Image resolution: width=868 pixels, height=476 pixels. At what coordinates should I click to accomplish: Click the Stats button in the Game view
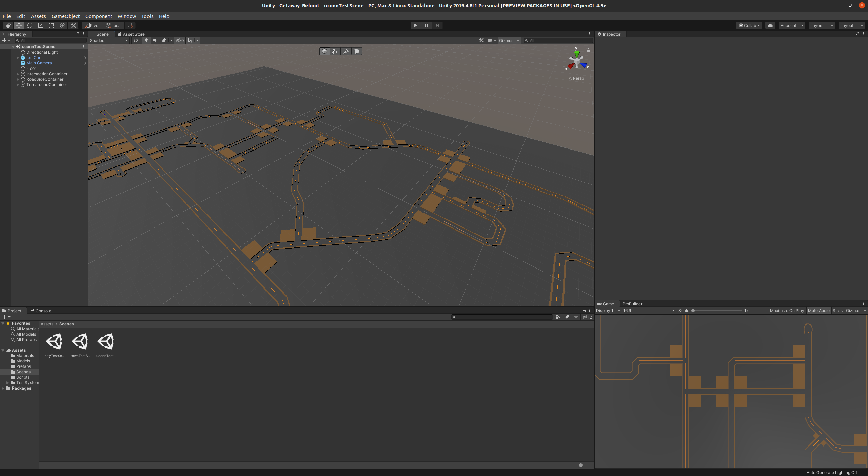tap(837, 310)
